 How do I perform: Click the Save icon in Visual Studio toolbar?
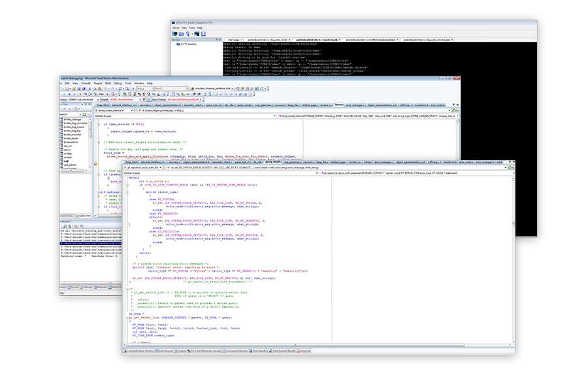tap(79, 89)
